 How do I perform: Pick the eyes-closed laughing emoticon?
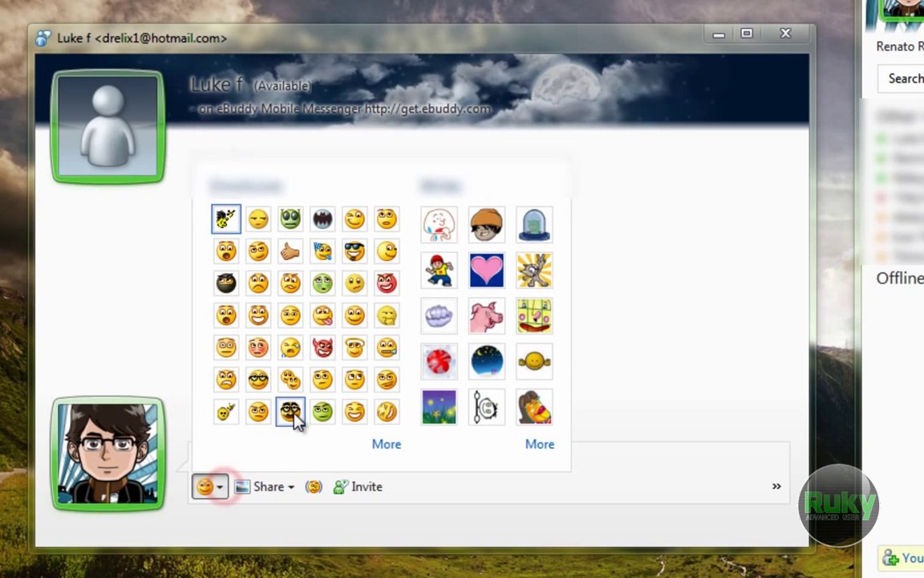click(355, 411)
